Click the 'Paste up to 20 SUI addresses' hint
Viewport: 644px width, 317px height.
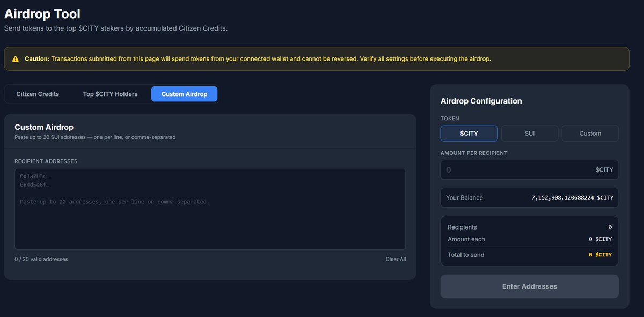[x=95, y=137]
